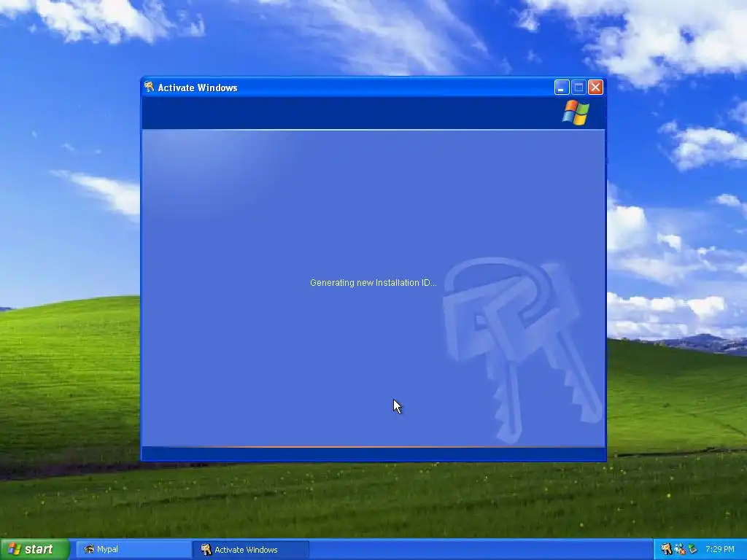Click the Safely Remove Hardware tray icon
Image resolution: width=747 pixels, height=560 pixels.
click(x=692, y=549)
